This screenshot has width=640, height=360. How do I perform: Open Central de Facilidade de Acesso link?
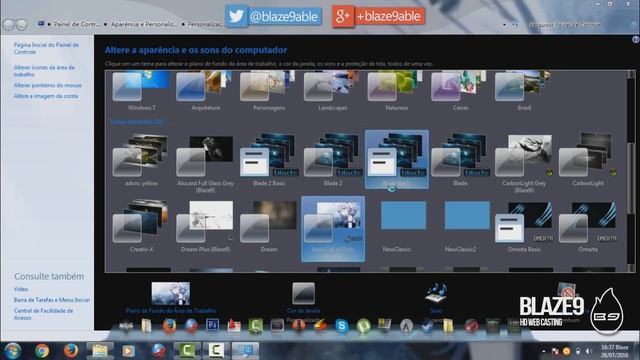coord(43,314)
